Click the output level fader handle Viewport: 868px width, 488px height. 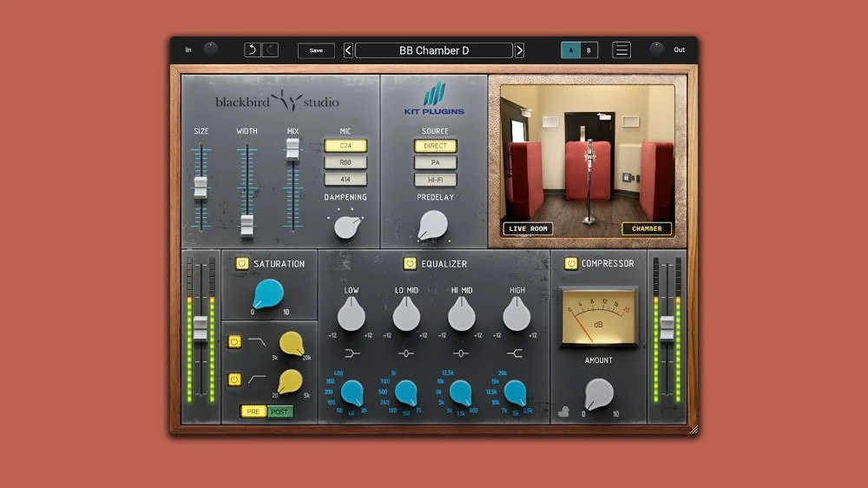click(667, 328)
